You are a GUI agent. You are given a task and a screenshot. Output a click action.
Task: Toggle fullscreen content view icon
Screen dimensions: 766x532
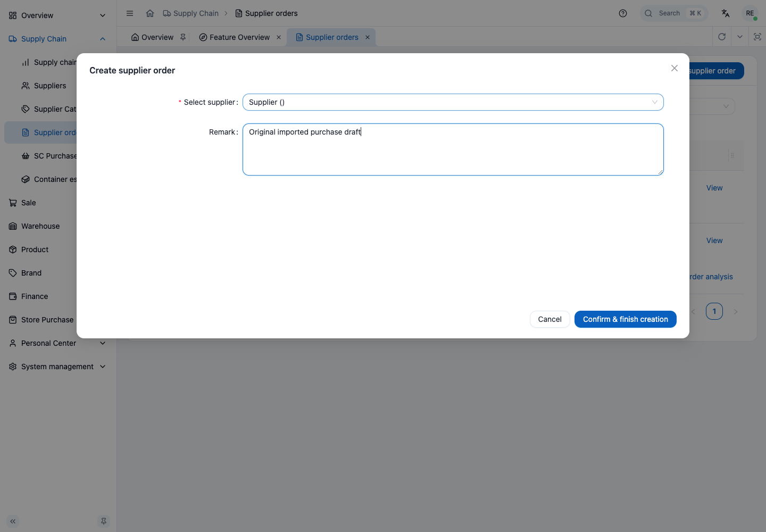(757, 37)
